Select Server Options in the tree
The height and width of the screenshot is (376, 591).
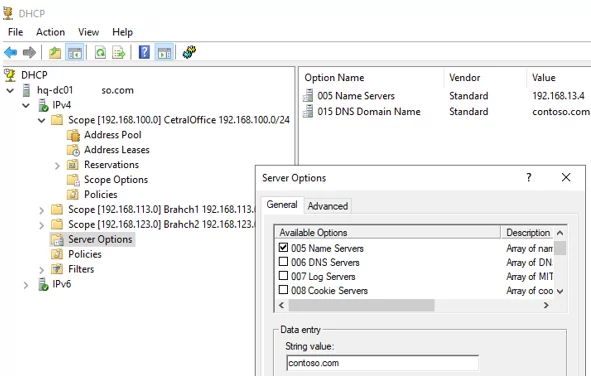[x=100, y=239]
